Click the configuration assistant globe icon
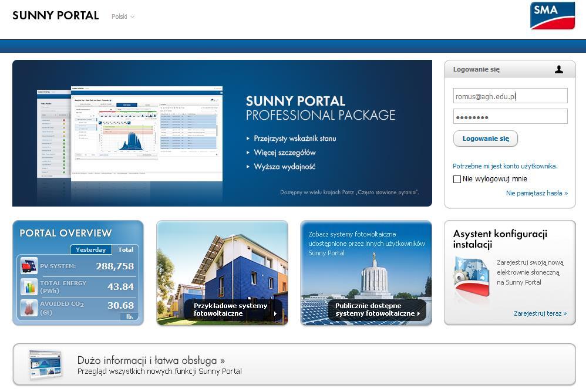Image resolution: width=586 pixels, height=392 pixels. (x=472, y=278)
